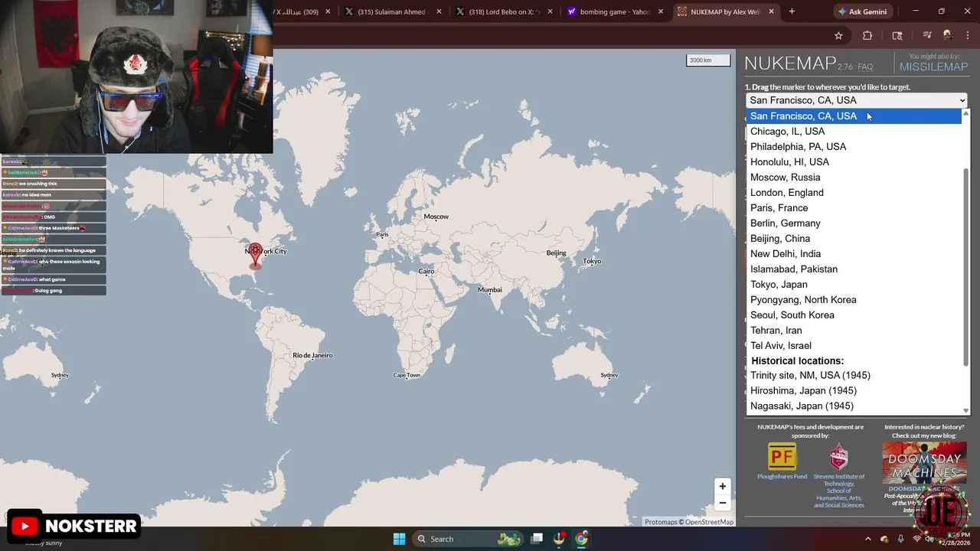Click the Ploughshares Fund PF logo
Image resolution: width=980 pixels, height=551 pixels.
click(x=782, y=457)
